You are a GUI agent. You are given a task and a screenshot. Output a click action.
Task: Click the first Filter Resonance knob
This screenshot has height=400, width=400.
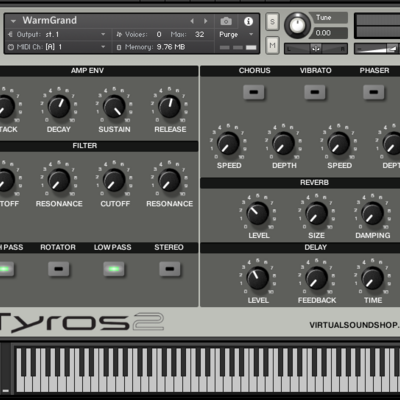(x=59, y=180)
